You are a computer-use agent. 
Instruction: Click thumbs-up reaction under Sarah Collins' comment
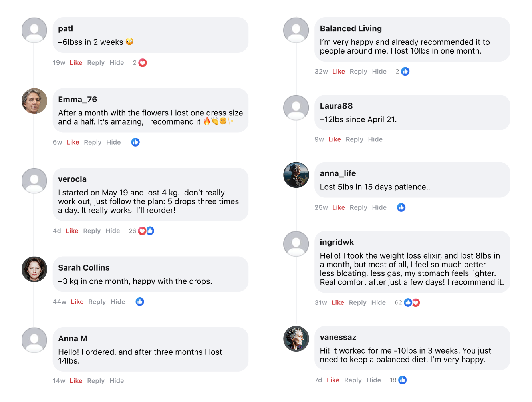tap(140, 302)
